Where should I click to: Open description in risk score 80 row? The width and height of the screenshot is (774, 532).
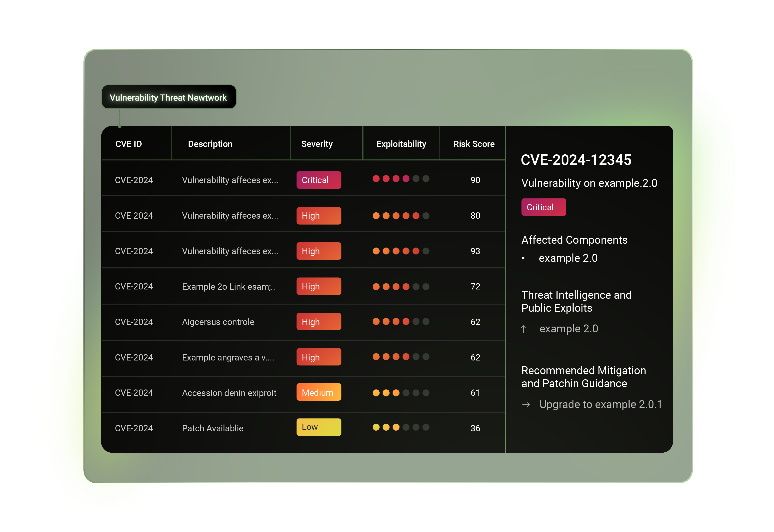pos(230,216)
